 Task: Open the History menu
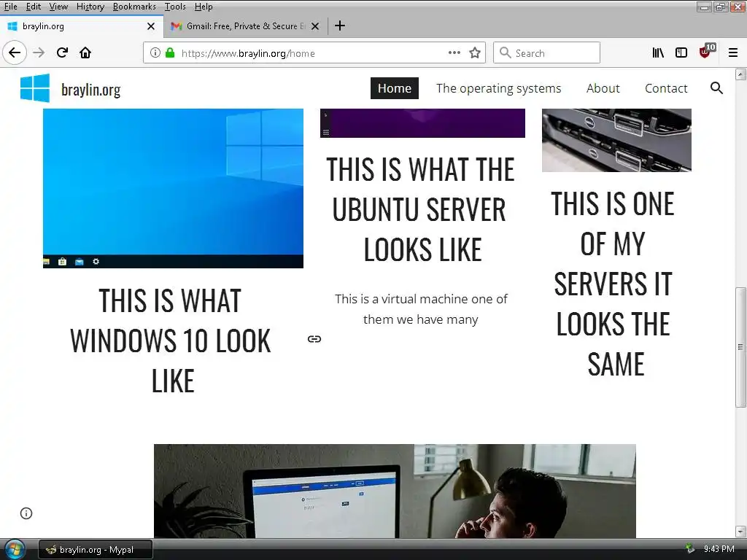tap(90, 7)
